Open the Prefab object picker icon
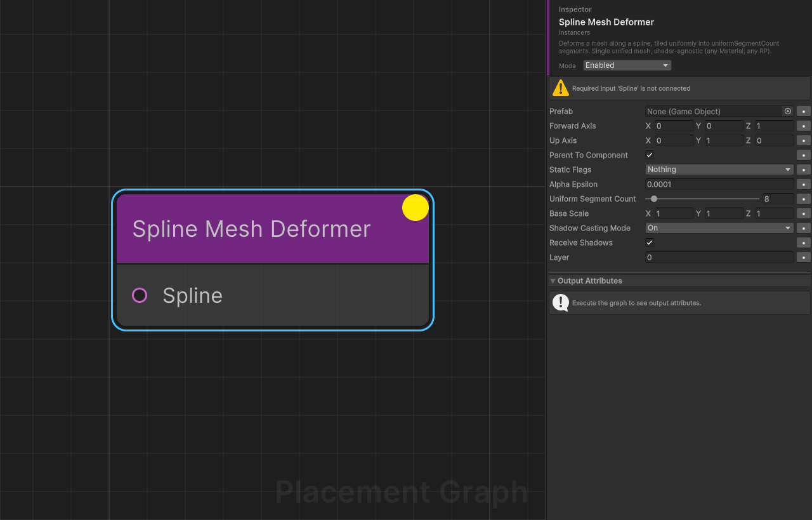This screenshot has height=520, width=812. [x=788, y=111]
